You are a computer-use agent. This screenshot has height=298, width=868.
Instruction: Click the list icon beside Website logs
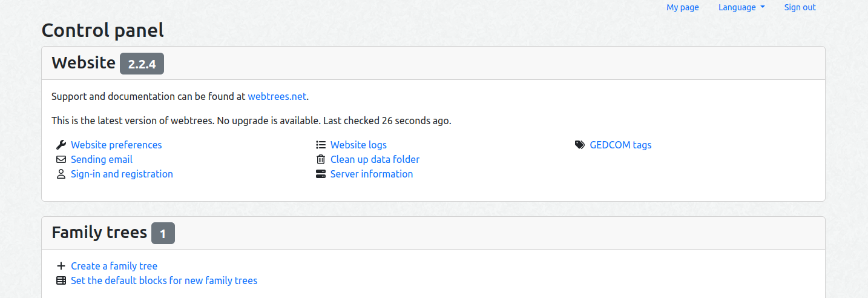coord(321,145)
